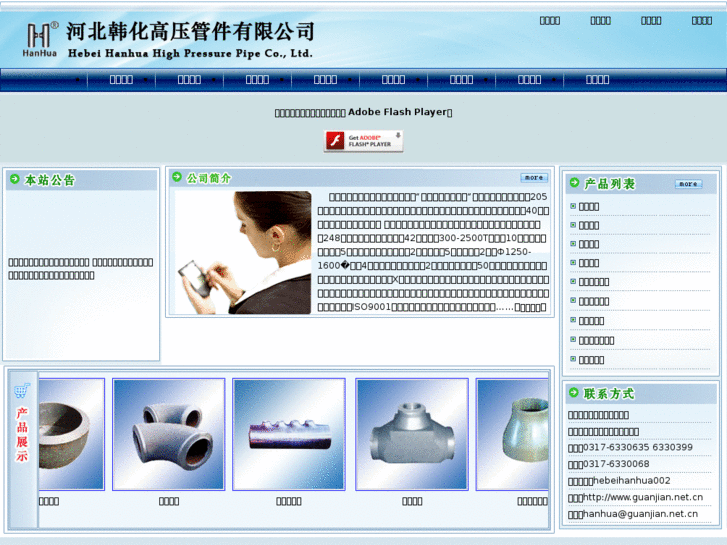
Task: Click the ISO9001 text in company intro
Action: coord(372,307)
